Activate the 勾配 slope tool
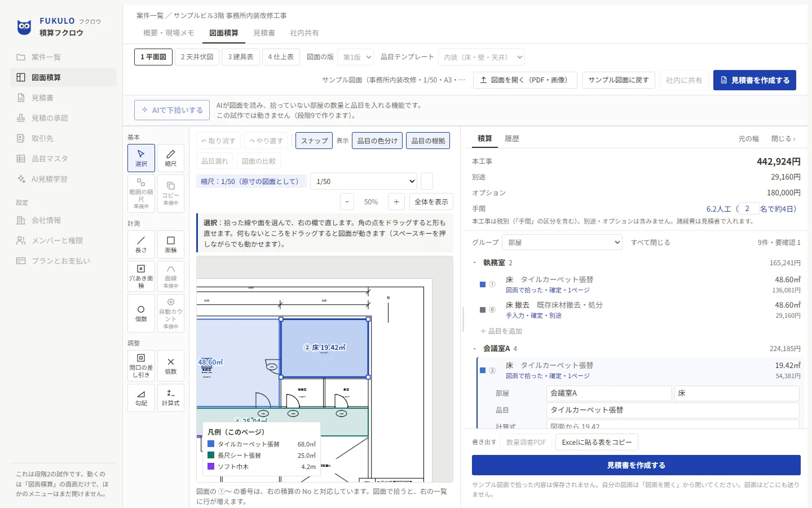The image size is (812, 508). pos(141,398)
